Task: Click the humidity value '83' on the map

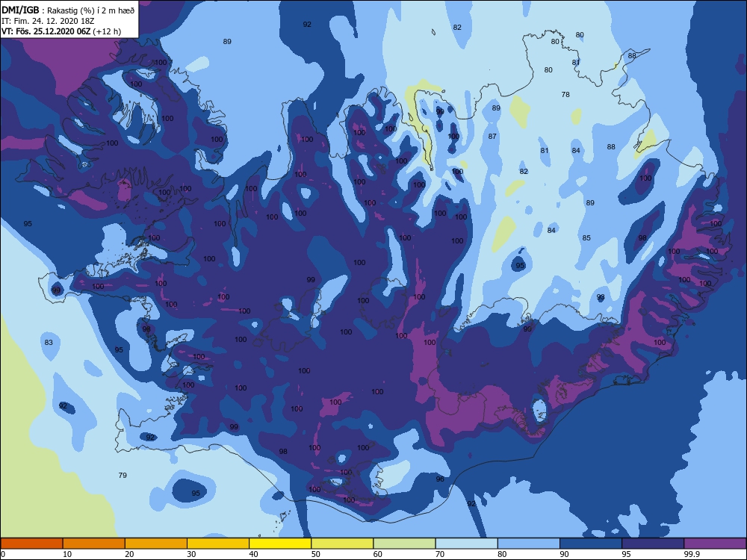Action: (x=49, y=342)
